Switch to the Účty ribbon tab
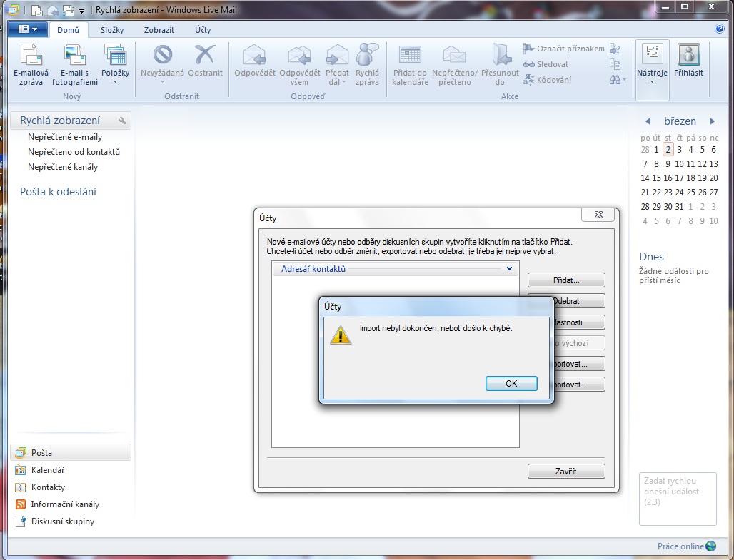Screen dimensions: 734x560 coord(203,30)
